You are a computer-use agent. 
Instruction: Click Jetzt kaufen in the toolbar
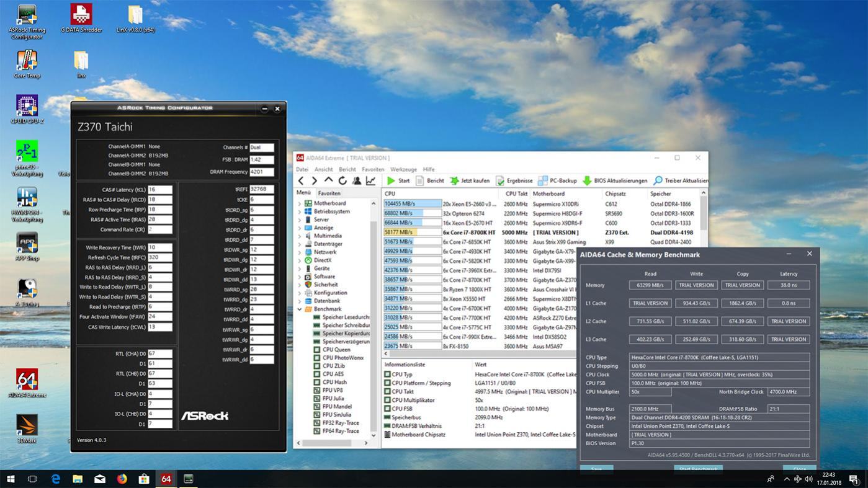pyautogui.click(x=470, y=180)
